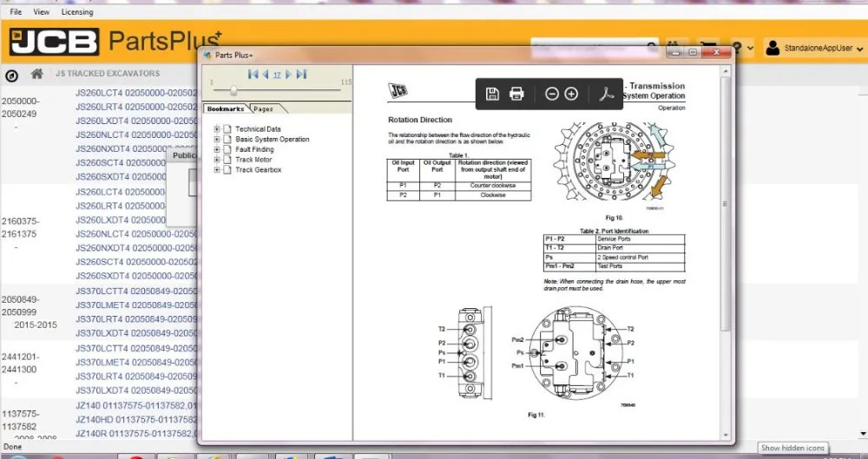Expand the Basic System Operation bookmark

pos(217,140)
